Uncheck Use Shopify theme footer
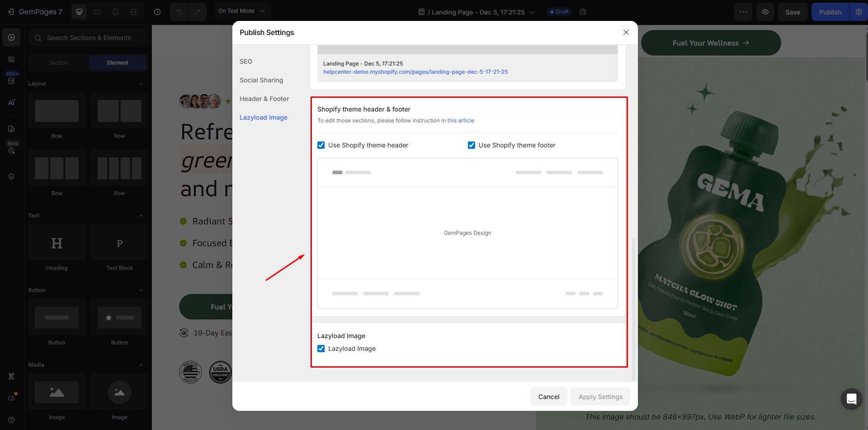This screenshot has height=430, width=868. click(x=472, y=145)
